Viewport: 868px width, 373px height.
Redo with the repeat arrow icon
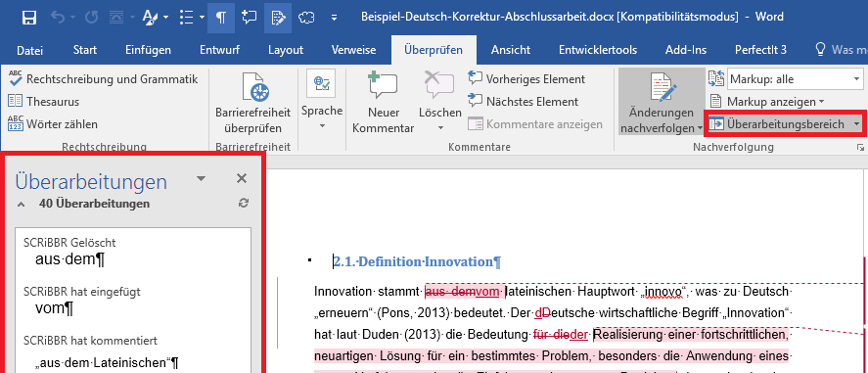91,18
